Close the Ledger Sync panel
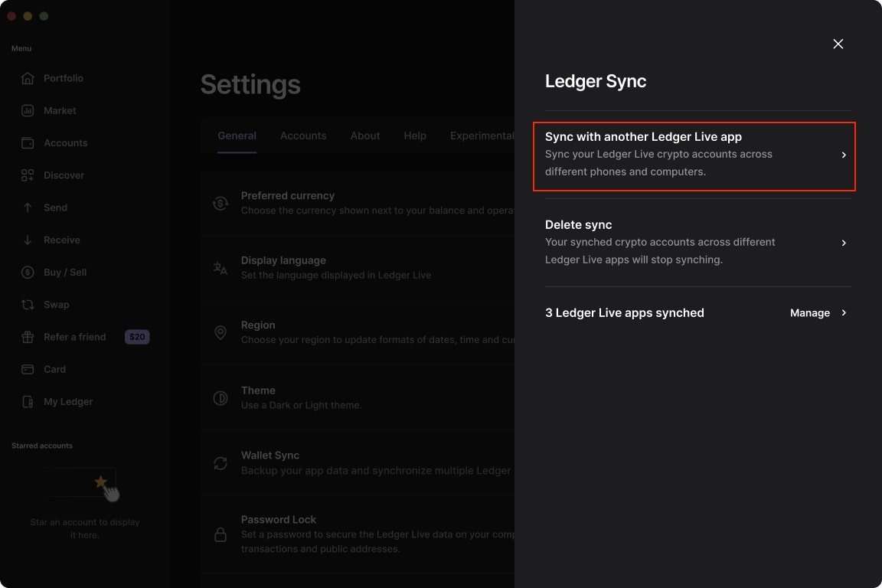 click(x=838, y=44)
